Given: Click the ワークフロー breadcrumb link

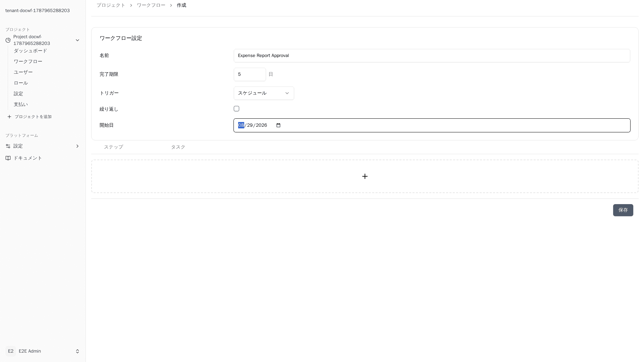Looking at the screenshot, I should (151, 5).
